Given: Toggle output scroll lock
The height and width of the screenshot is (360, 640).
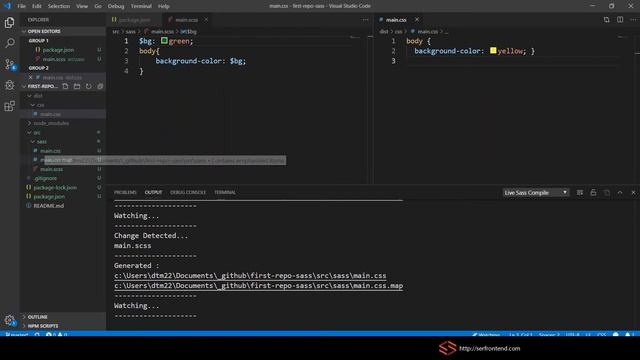Looking at the screenshot, I should (x=593, y=192).
